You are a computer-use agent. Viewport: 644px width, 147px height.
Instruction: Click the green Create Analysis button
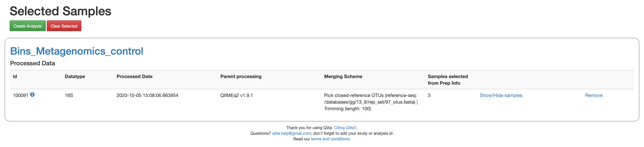click(27, 26)
